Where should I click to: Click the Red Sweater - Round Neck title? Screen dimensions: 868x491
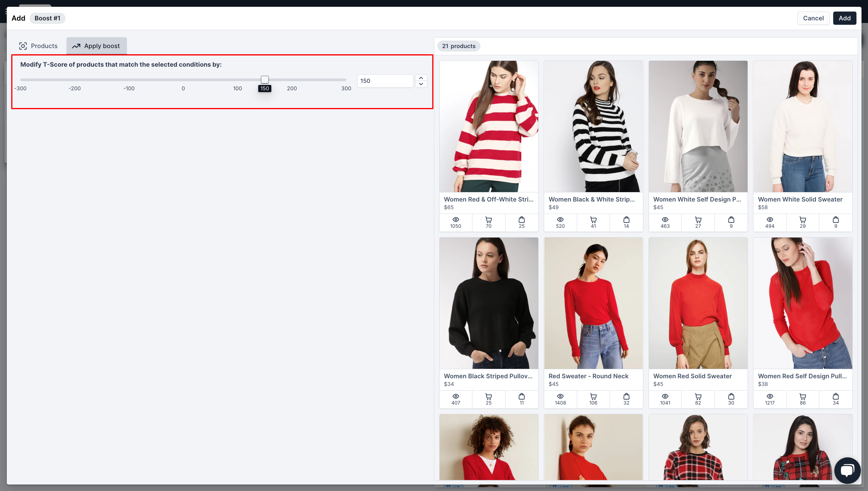click(x=588, y=376)
